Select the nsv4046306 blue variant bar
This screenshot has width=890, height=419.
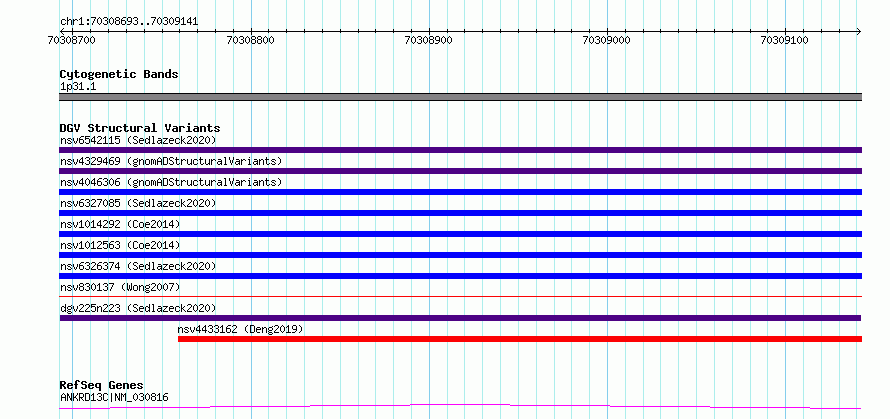460,192
